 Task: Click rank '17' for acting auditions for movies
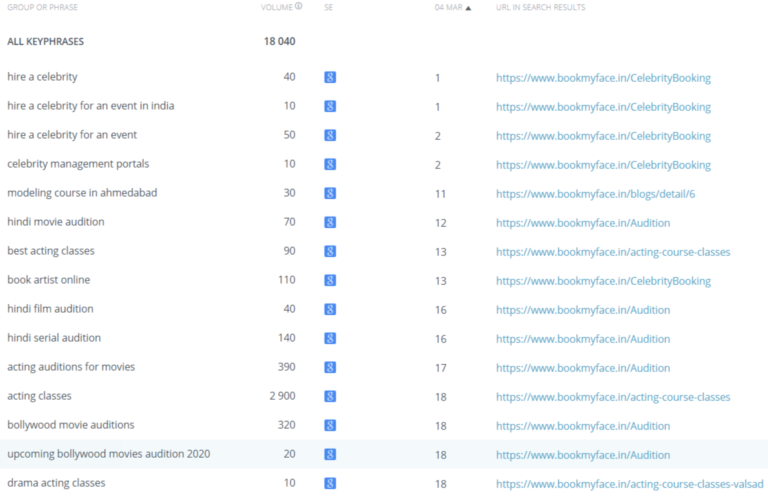point(440,368)
